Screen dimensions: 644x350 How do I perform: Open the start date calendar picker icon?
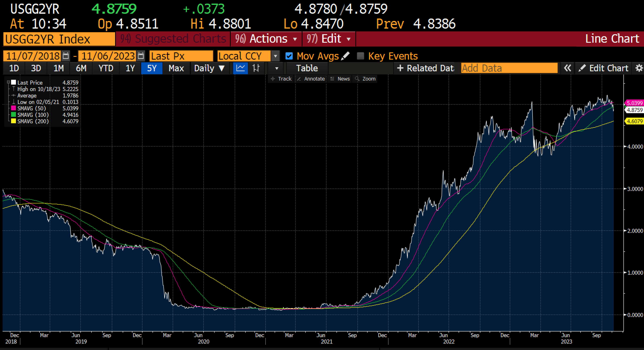point(66,56)
